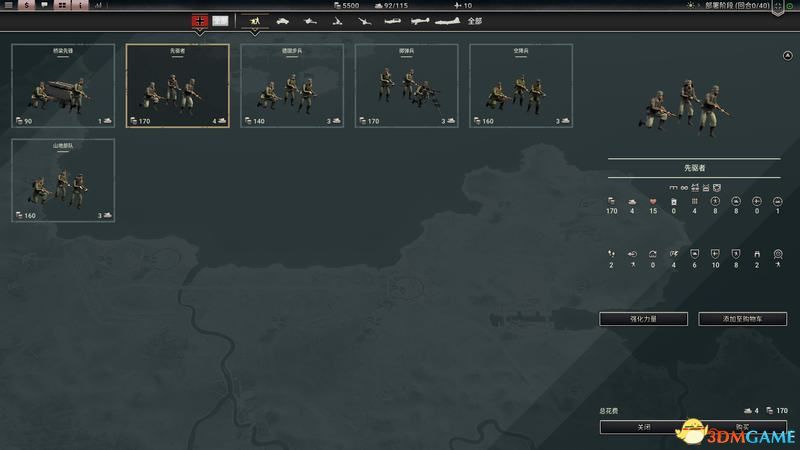Open the chat message bubble icon
Image resolution: width=800 pixels, height=450 pixels.
[x=44, y=5]
